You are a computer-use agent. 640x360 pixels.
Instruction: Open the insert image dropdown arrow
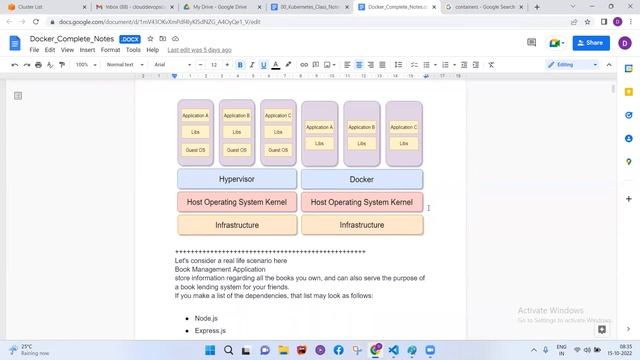pos(334,65)
